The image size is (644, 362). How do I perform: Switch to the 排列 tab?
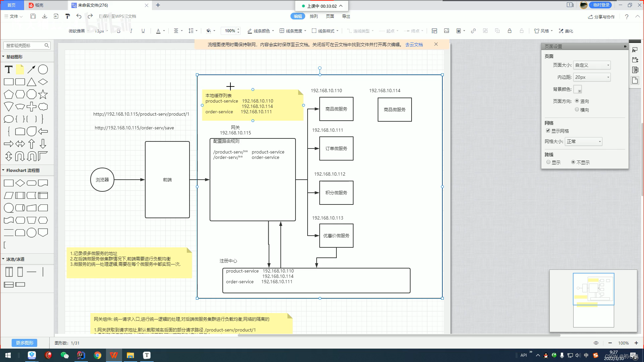pyautogui.click(x=314, y=16)
